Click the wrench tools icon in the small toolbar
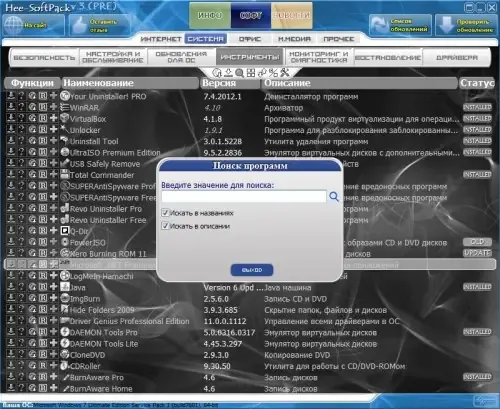This screenshot has width=500, height=409. click(285, 72)
